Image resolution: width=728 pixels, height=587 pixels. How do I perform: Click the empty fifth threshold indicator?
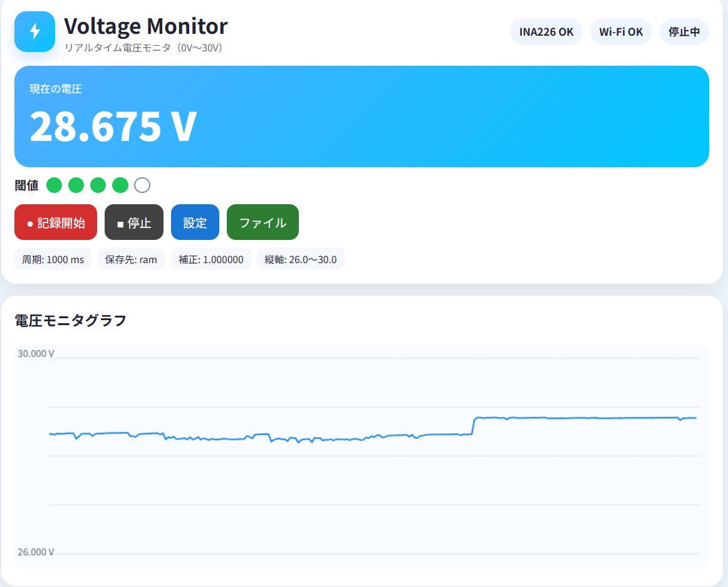142,185
